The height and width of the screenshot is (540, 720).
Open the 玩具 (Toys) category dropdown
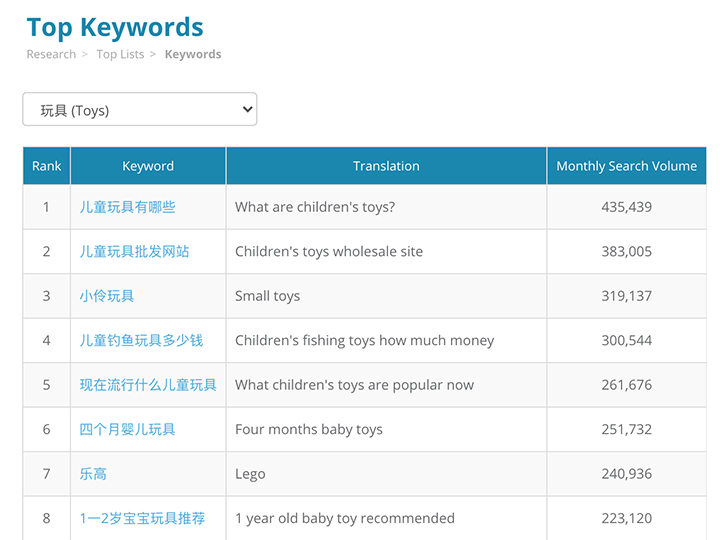click(139, 110)
